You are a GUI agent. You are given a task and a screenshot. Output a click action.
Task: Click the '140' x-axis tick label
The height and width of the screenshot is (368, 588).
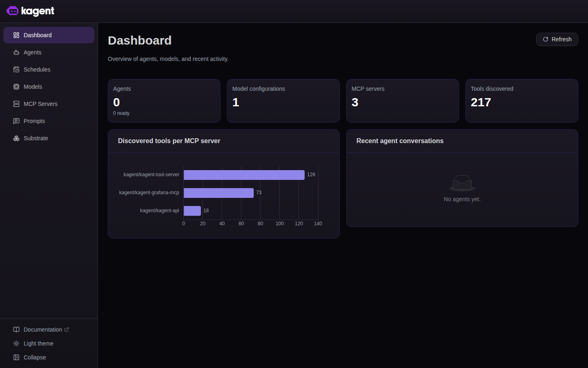[318, 224]
